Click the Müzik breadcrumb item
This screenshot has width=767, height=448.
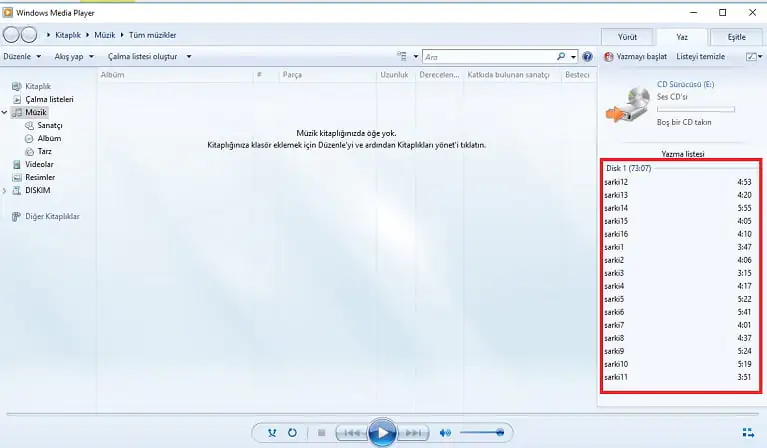point(105,35)
